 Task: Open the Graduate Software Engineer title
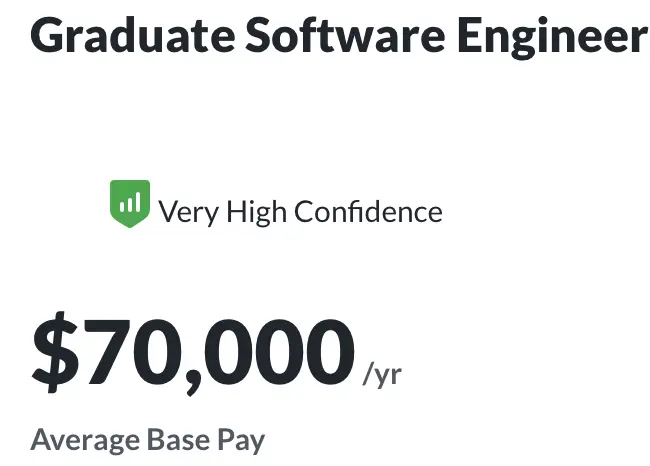[x=339, y=36]
